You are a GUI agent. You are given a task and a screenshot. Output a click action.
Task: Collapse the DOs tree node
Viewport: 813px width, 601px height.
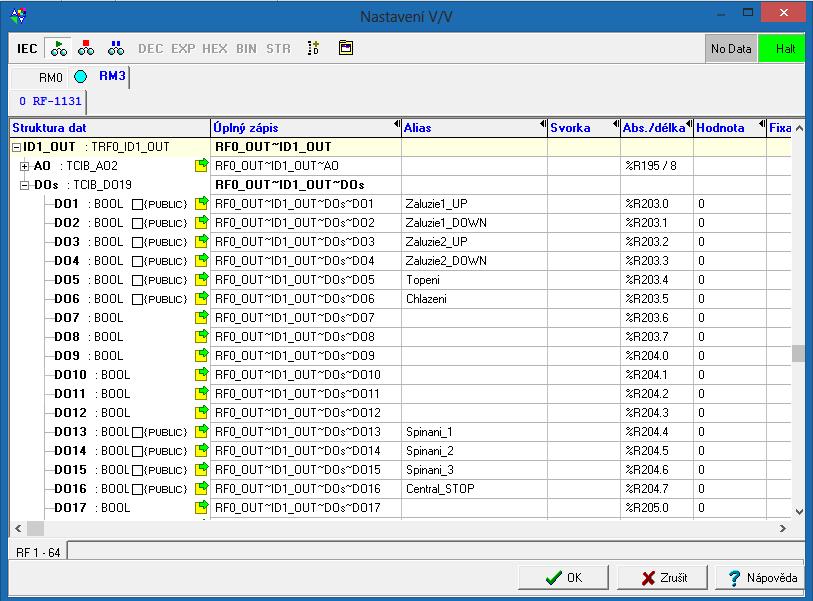[x=24, y=185]
